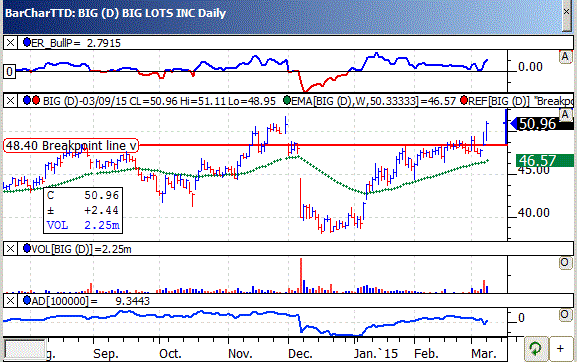This screenshot has width=577, height=362.
Task: Click the Jan.`15 label on time axis
Action: click(x=376, y=354)
